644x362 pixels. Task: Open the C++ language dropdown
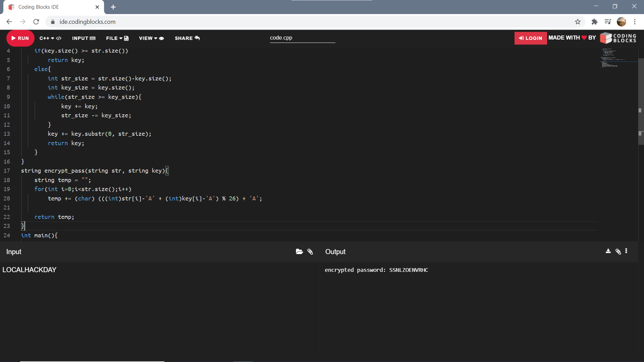pos(50,38)
